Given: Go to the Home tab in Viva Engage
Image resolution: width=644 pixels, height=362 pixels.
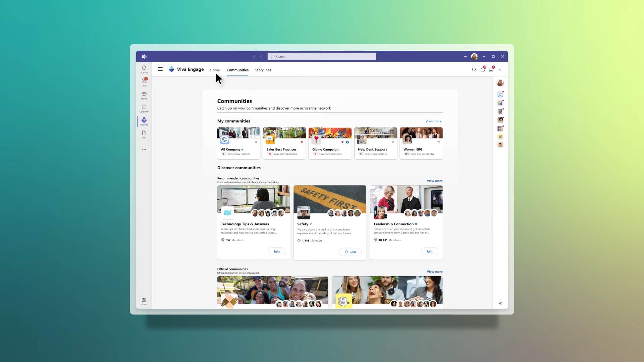Looking at the screenshot, I should click(215, 70).
